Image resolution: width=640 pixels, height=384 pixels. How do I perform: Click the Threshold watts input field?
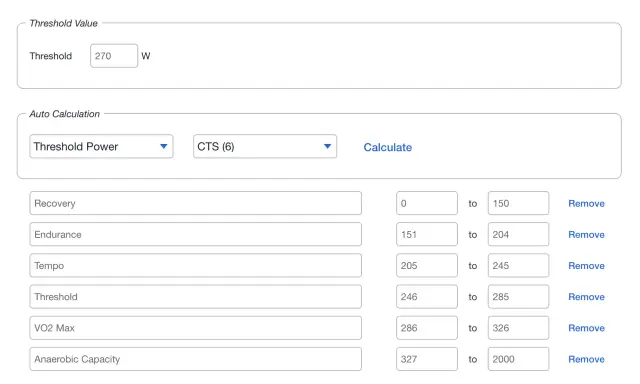[114, 56]
